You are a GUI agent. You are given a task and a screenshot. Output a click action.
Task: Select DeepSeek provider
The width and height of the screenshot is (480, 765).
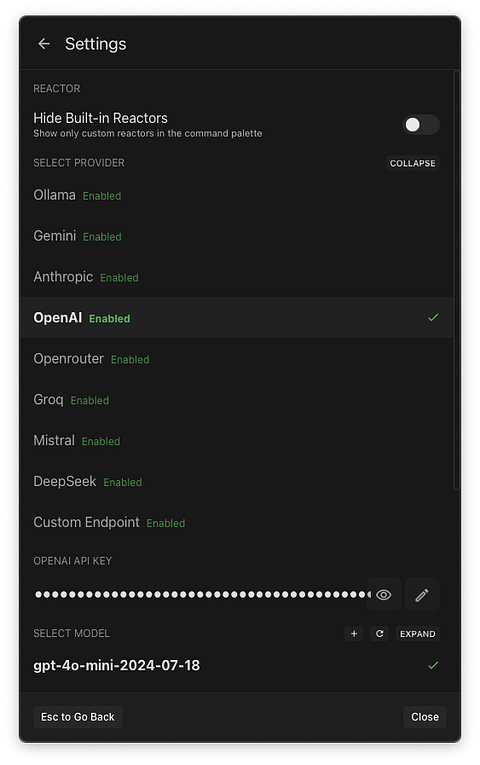237,482
